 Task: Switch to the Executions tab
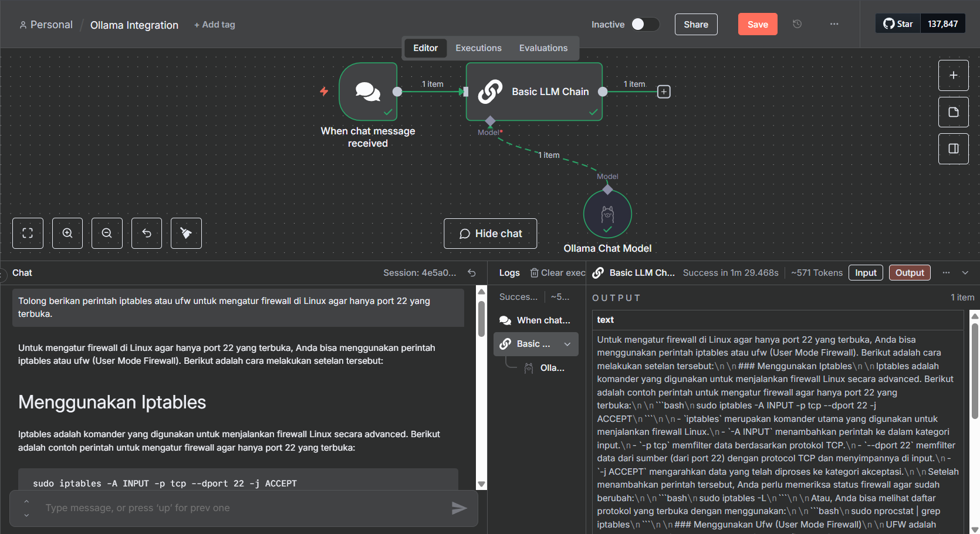[478, 48]
